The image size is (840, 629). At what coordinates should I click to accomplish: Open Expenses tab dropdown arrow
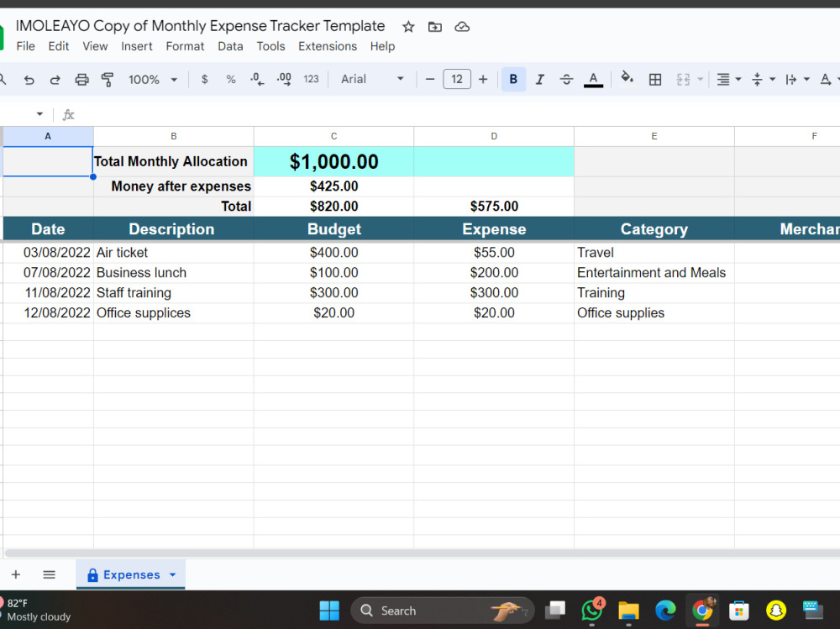click(172, 574)
